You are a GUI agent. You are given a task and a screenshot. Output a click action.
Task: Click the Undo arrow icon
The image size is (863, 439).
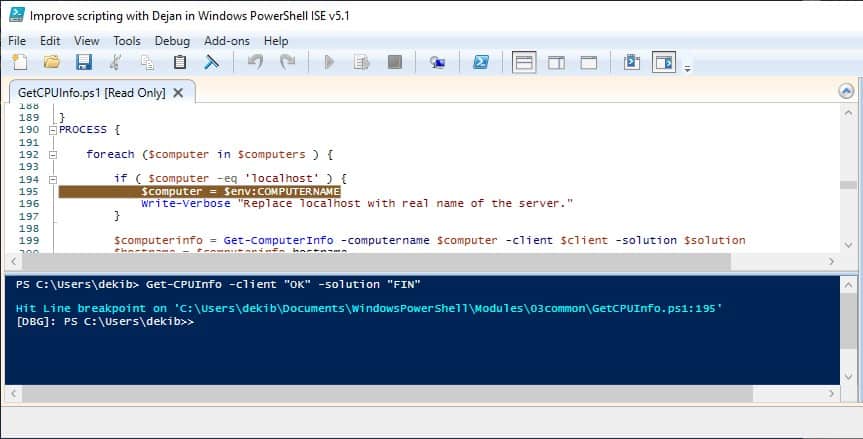coord(255,62)
